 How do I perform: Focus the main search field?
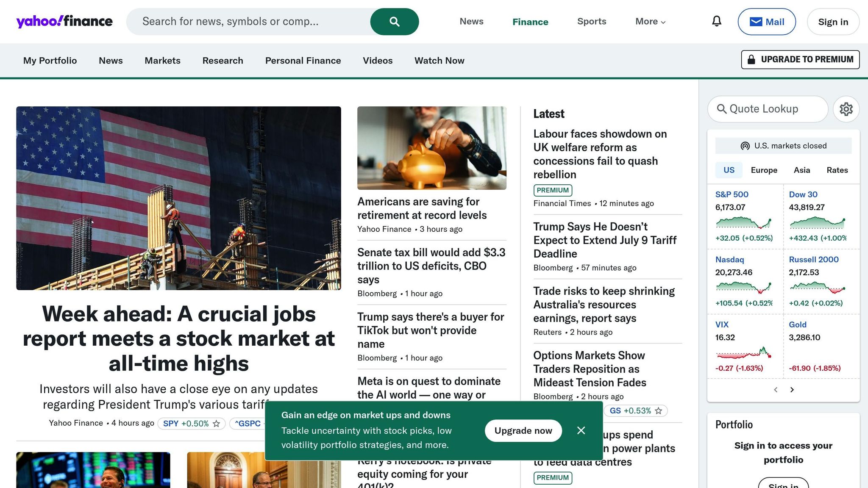(x=248, y=22)
